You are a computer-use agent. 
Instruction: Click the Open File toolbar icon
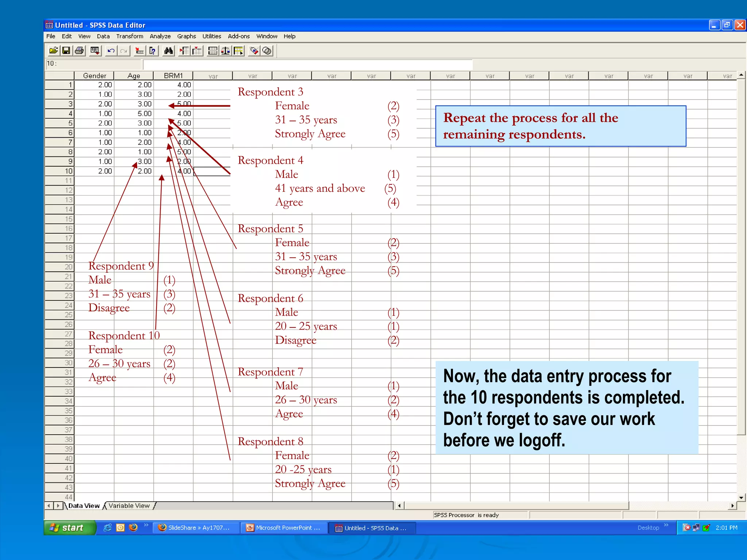tap(53, 51)
